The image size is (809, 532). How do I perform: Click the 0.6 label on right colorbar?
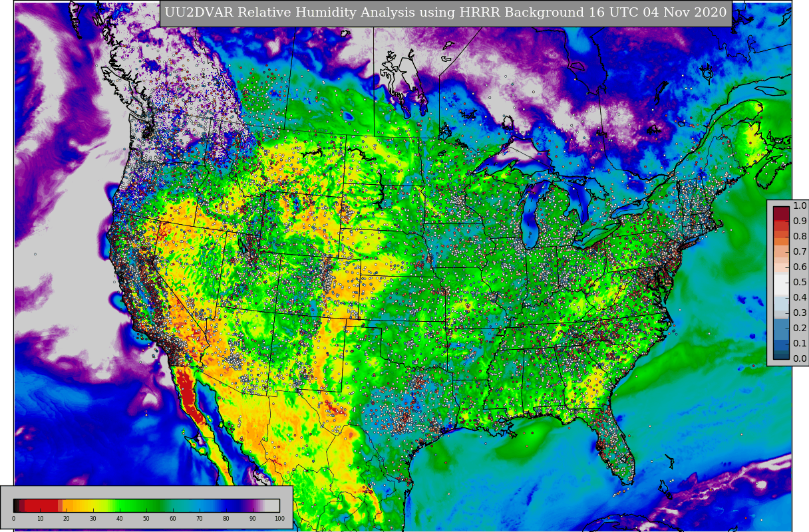[799, 267]
